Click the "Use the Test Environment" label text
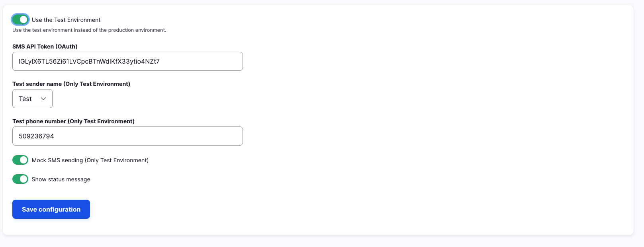This screenshot has height=247, width=644. pos(66,20)
